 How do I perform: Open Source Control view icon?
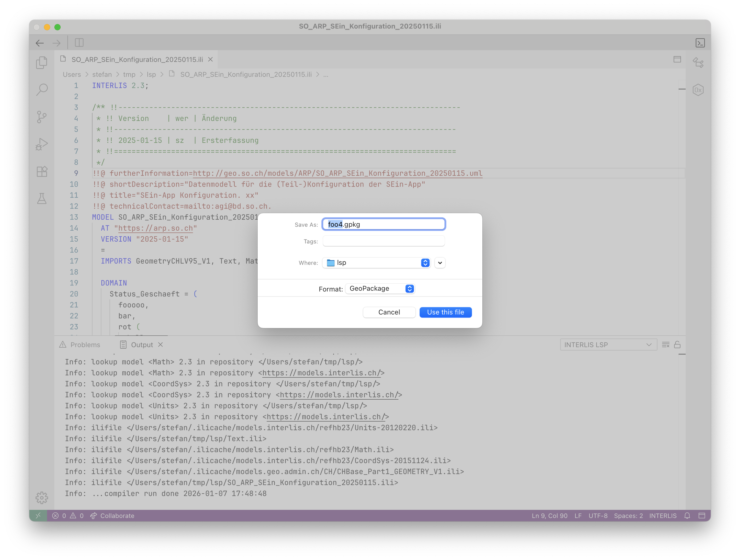42,117
